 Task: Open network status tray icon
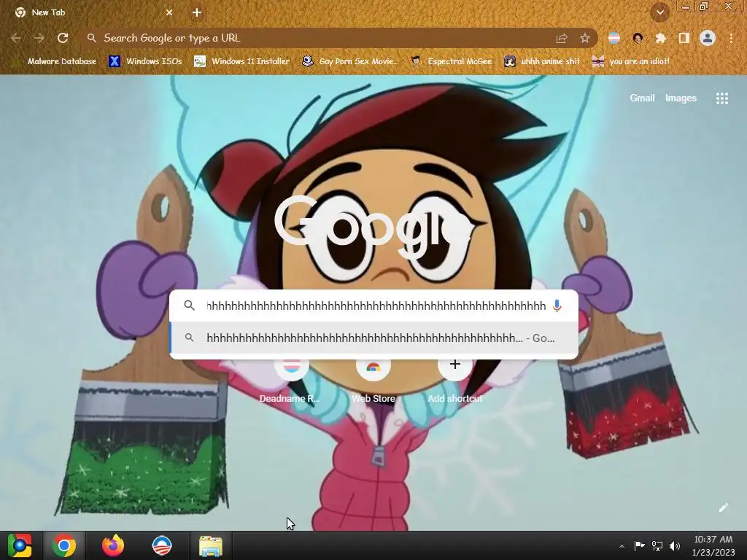(x=657, y=545)
